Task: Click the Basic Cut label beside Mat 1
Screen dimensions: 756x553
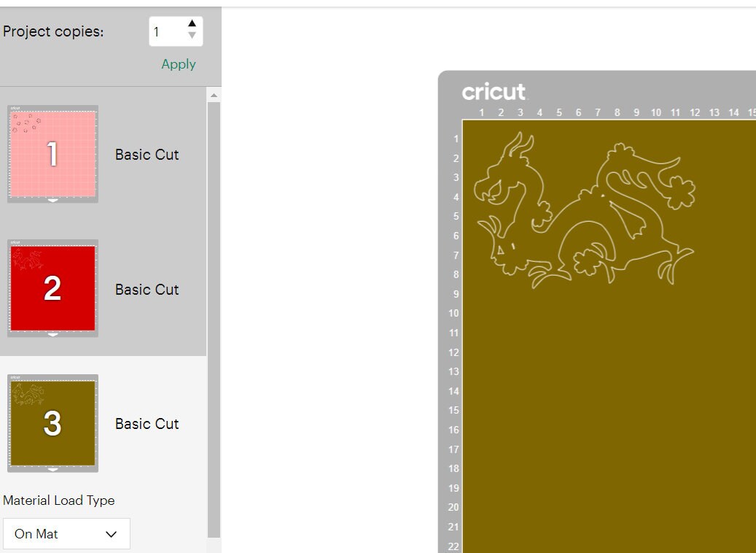Action: tap(147, 154)
